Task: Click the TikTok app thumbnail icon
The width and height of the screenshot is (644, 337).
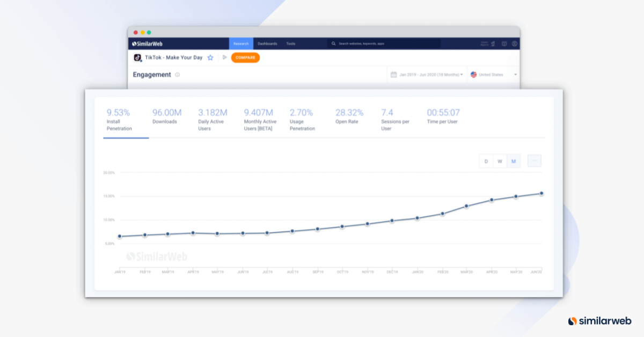Action: click(x=137, y=57)
